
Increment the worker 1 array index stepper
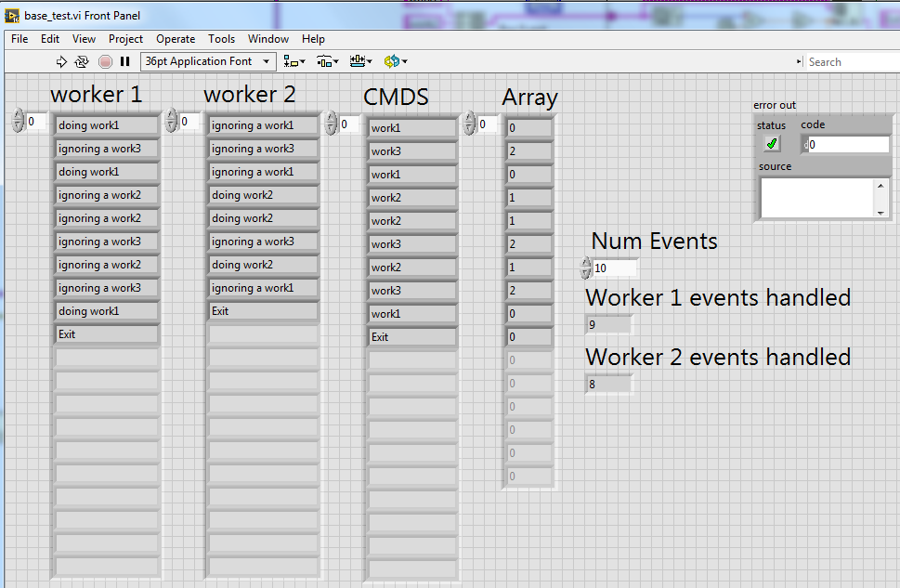[19, 114]
